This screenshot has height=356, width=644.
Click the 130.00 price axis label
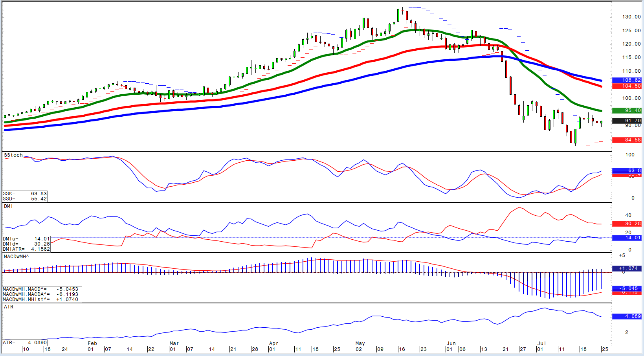631,17
